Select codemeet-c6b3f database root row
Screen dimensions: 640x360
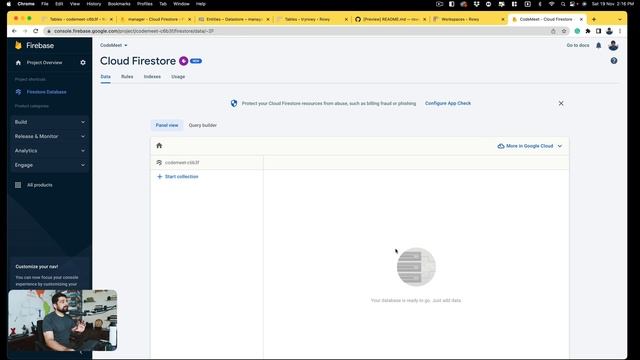pos(207,162)
